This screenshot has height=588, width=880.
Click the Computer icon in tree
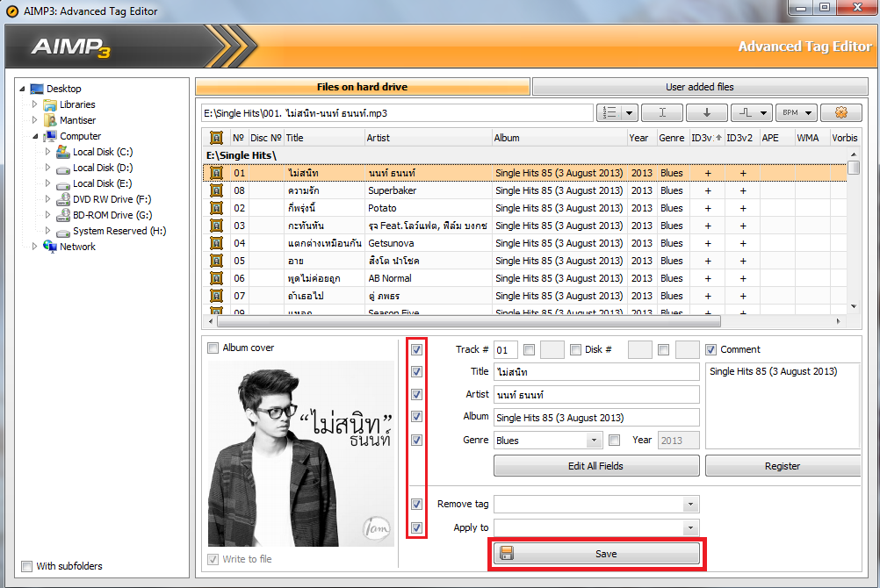pyautogui.click(x=51, y=136)
